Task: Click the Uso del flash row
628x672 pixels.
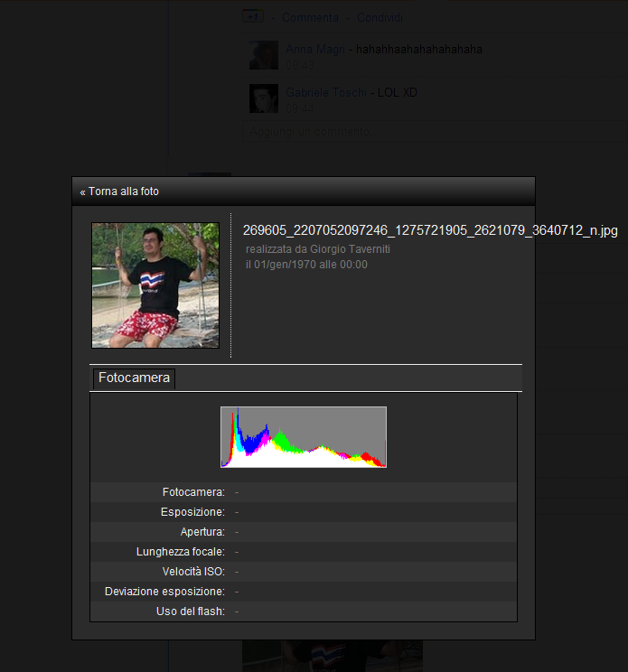Action: [303, 611]
